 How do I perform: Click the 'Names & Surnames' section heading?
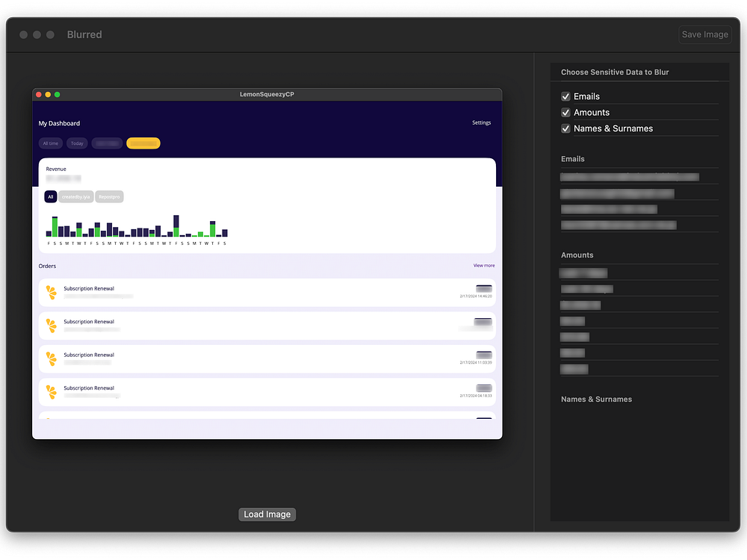tap(596, 399)
